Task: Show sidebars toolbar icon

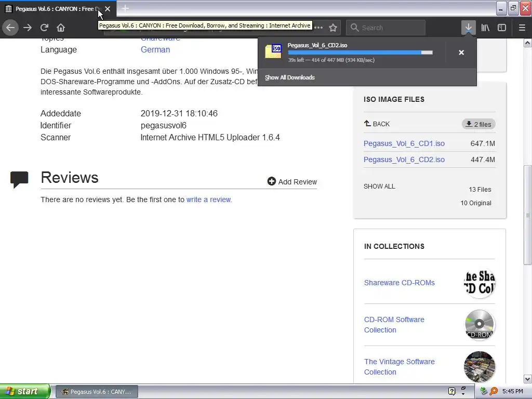Action: (502, 28)
